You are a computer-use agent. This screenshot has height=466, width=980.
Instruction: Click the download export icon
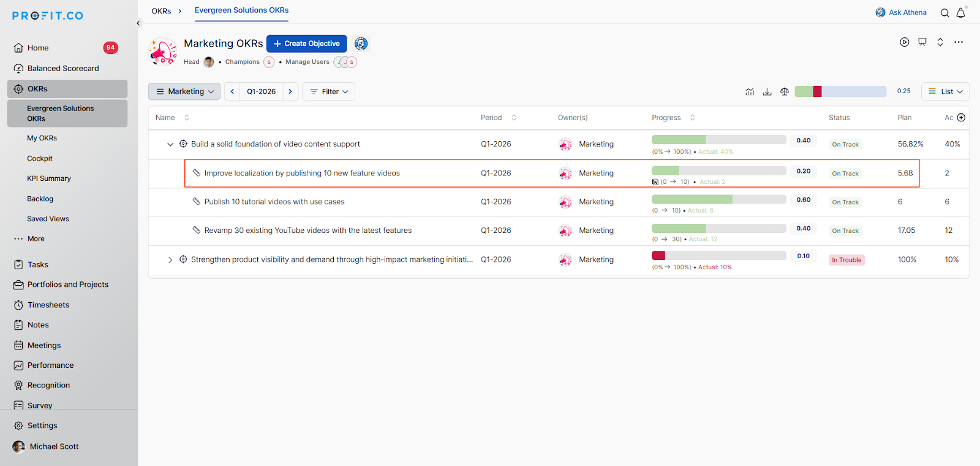click(767, 91)
